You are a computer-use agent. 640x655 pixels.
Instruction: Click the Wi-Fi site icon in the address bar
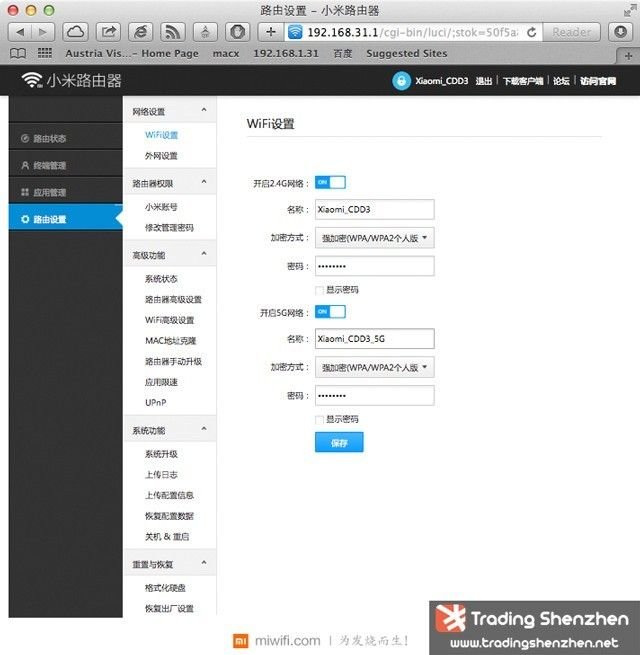pyautogui.click(x=295, y=32)
